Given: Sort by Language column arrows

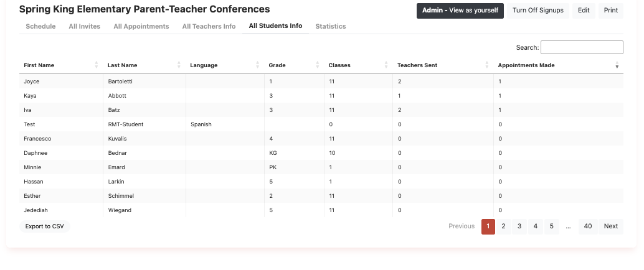Looking at the screenshot, I should click(257, 65).
